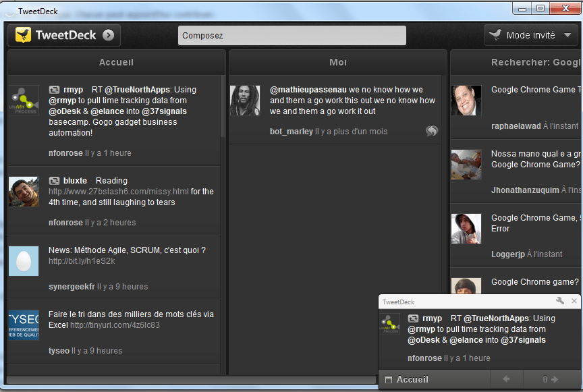Open bluxte's profile picture

click(x=24, y=192)
